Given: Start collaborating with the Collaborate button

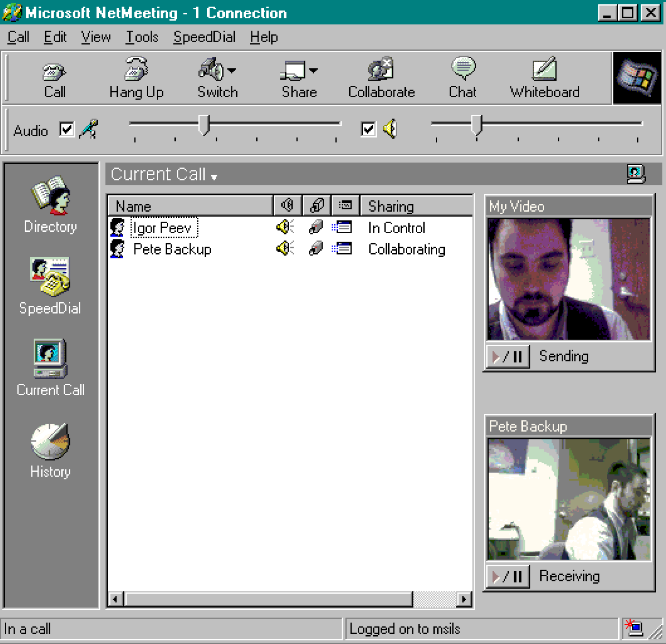Looking at the screenshot, I should [381, 78].
